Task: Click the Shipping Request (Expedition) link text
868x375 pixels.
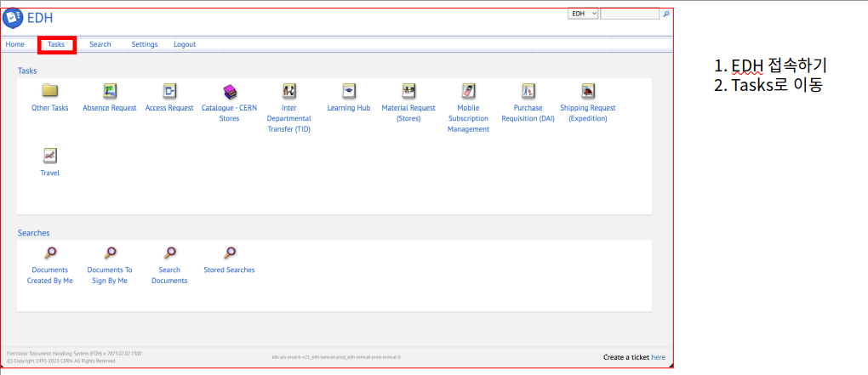Action: tap(588, 113)
